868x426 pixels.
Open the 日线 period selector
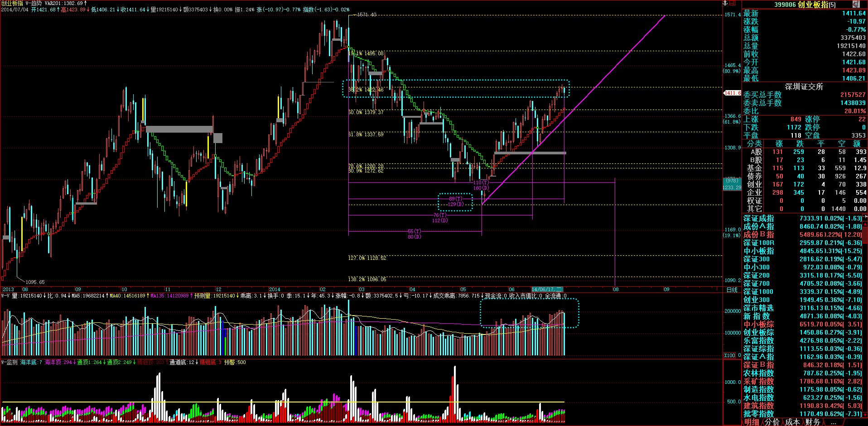click(732, 290)
